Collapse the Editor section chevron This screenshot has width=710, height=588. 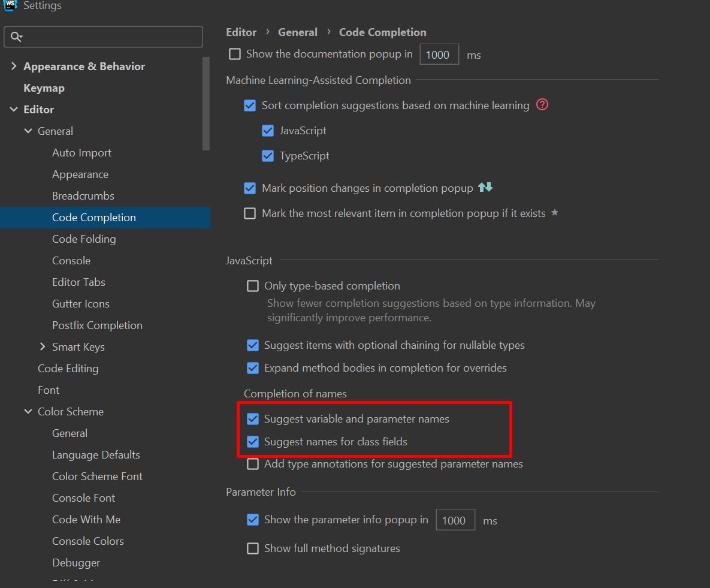(x=14, y=110)
